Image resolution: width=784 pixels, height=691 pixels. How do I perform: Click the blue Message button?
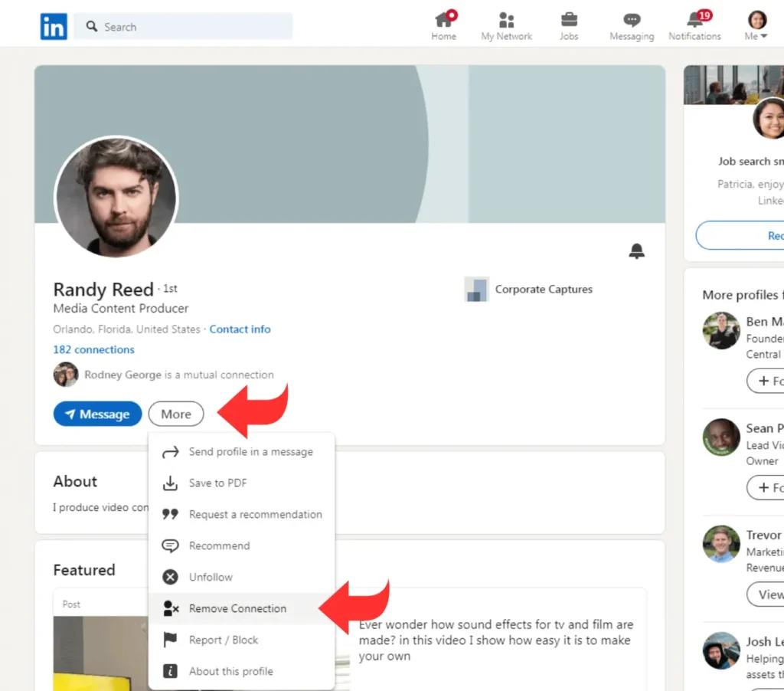97,414
